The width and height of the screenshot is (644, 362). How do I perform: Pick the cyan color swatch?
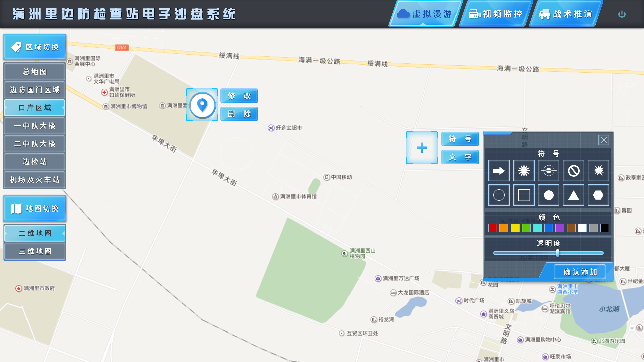(x=538, y=228)
